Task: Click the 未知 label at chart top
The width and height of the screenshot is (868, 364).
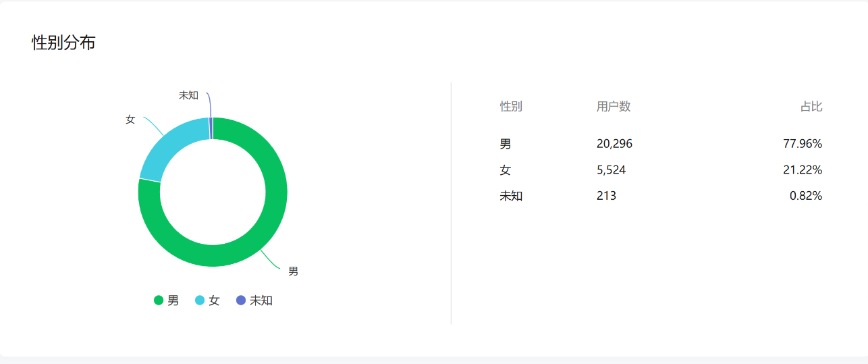Action: click(188, 95)
